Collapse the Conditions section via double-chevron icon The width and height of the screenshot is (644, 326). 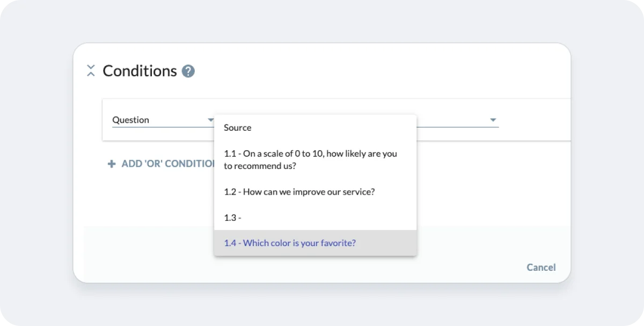tap(91, 70)
